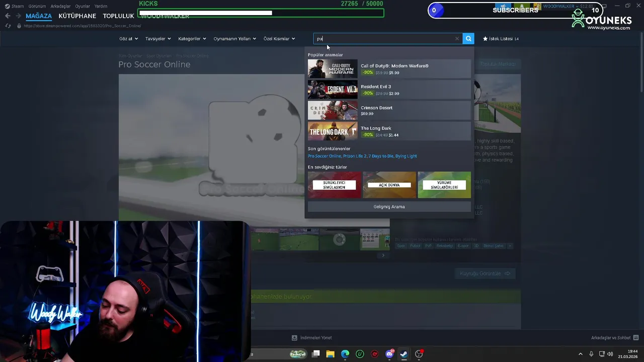The image size is (644, 362).
Task: Click the Futbol tag on the store page
Action: tap(415, 246)
